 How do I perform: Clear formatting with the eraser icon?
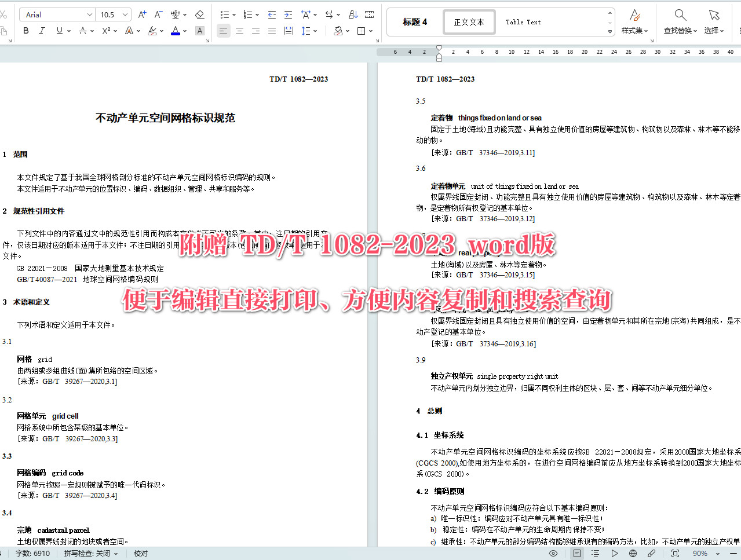(199, 13)
